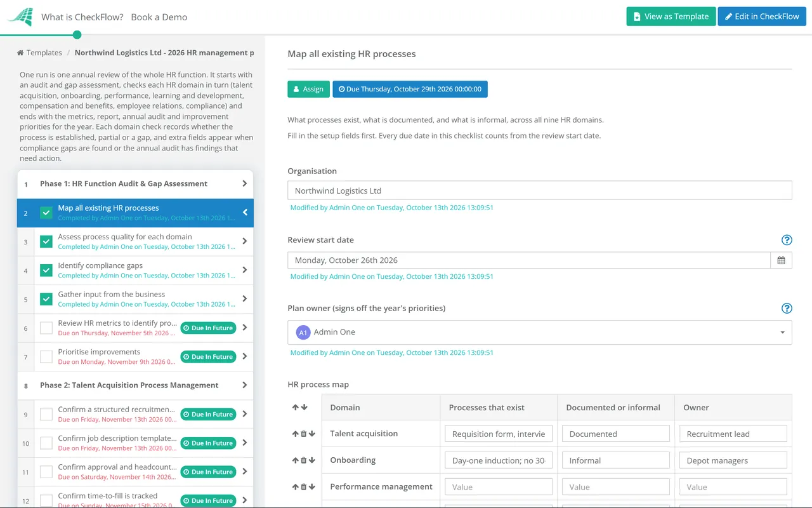Delete the Talent acquisition table row
Viewport: 812px width, 508px height.
tap(303, 434)
